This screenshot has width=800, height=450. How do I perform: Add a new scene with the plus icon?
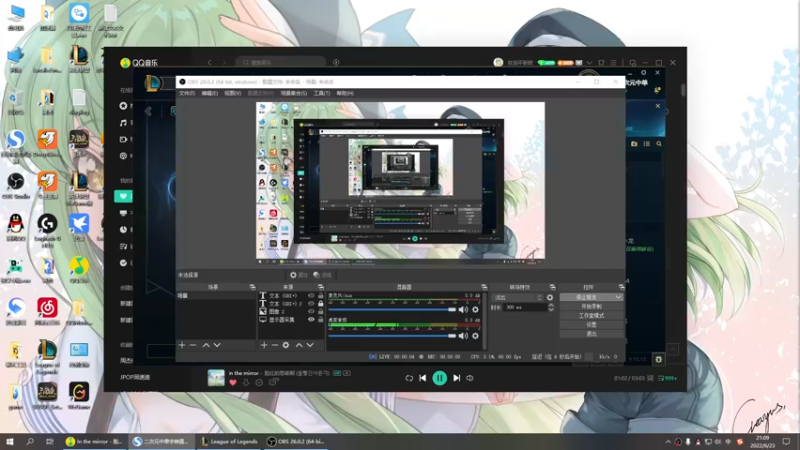pyautogui.click(x=182, y=345)
